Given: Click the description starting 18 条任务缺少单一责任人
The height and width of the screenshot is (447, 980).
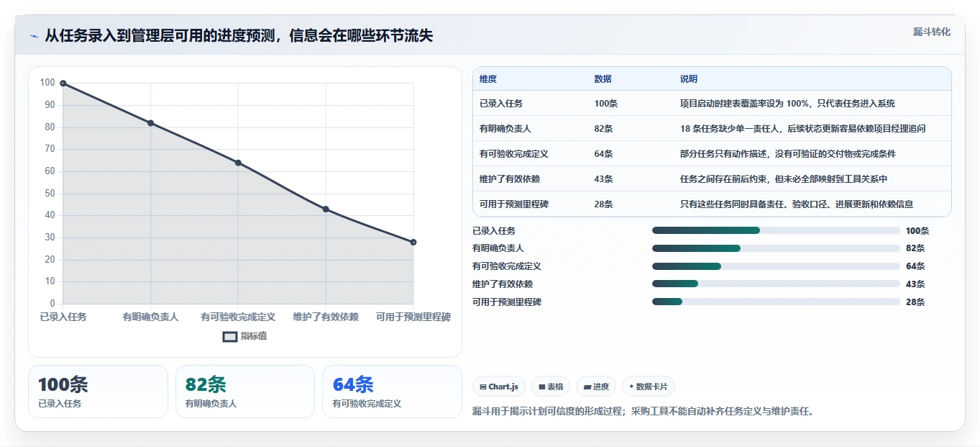Looking at the screenshot, I should point(802,129).
